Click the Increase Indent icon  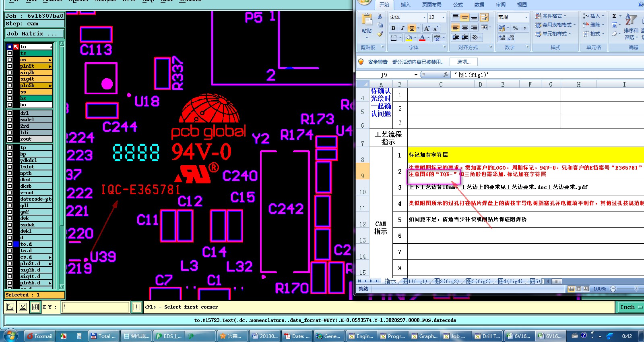[464, 37]
